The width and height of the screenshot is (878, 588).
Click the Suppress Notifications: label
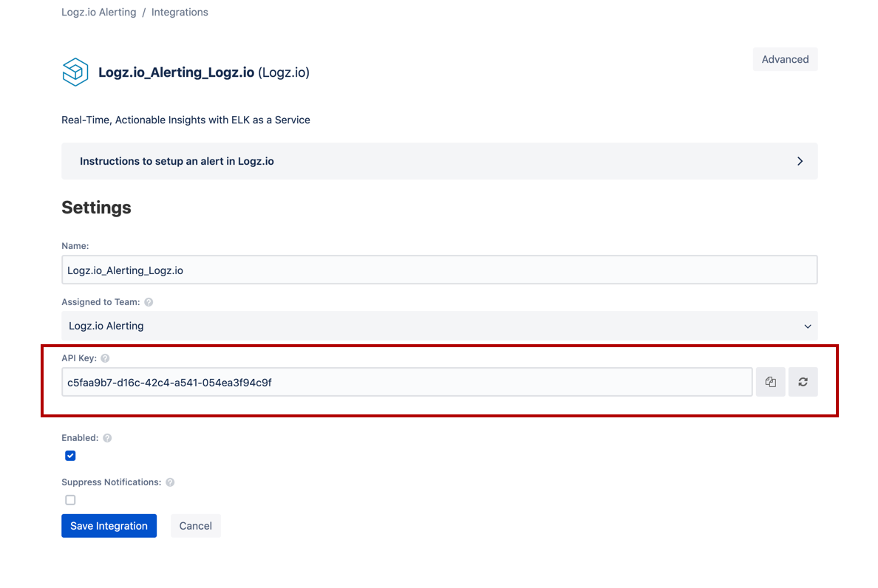tap(112, 482)
